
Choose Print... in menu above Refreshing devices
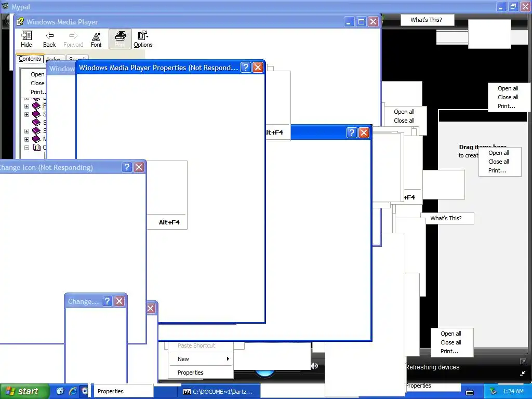(449, 351)
